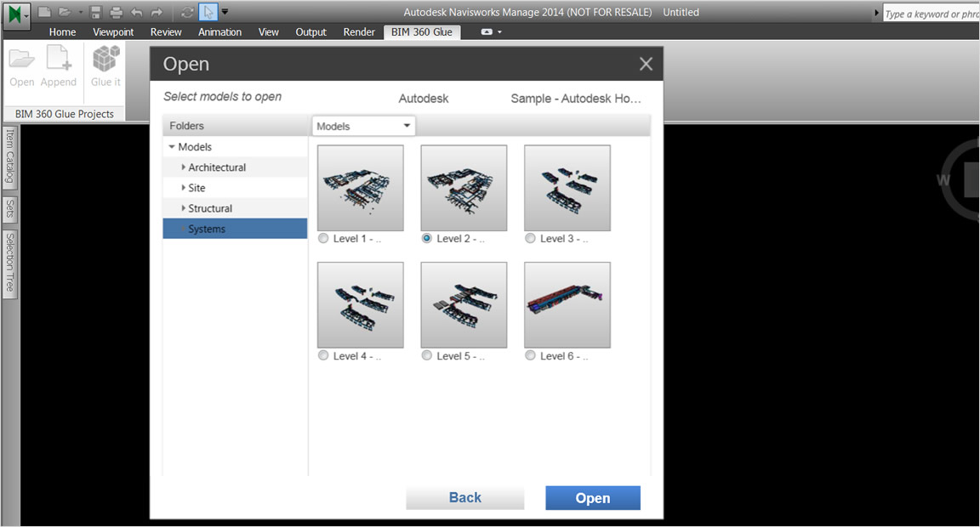
Task: Switch to the View ribbon tab
Action: [269, 31]
